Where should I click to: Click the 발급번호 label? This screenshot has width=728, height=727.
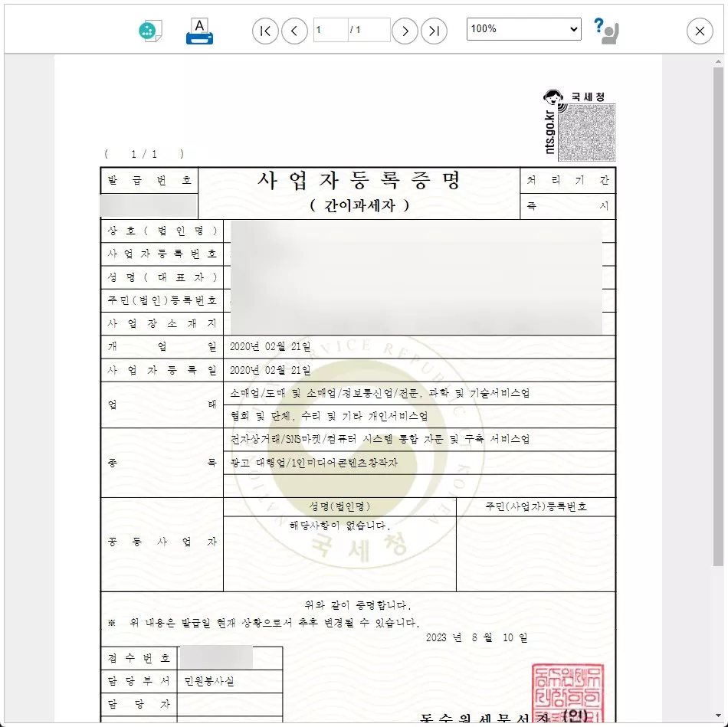(x=149, y=180)
